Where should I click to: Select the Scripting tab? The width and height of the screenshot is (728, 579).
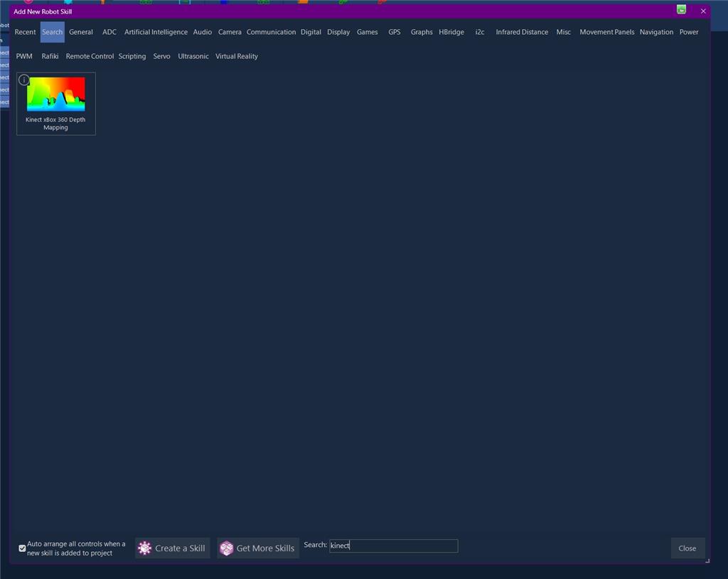point(132,56)
